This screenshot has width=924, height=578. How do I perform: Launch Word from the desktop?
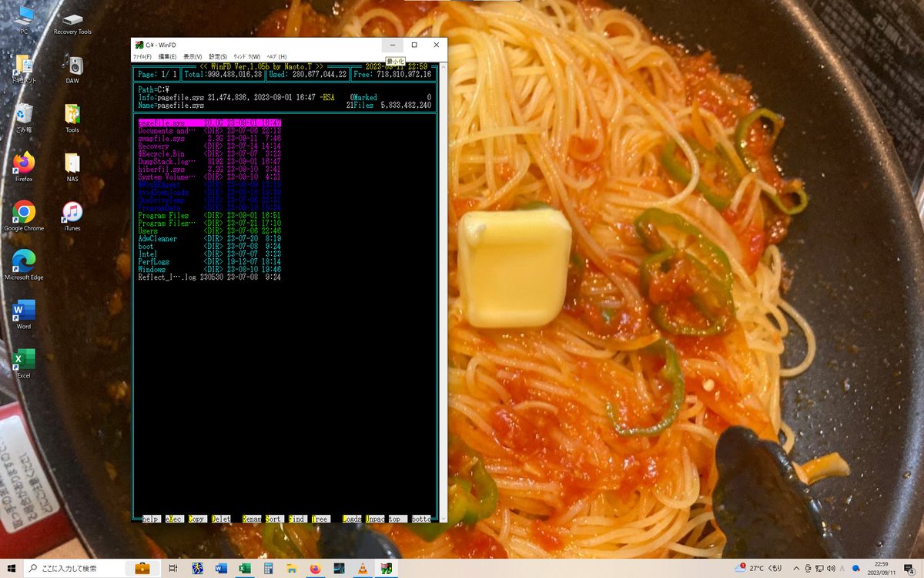(x=24, y=314)
